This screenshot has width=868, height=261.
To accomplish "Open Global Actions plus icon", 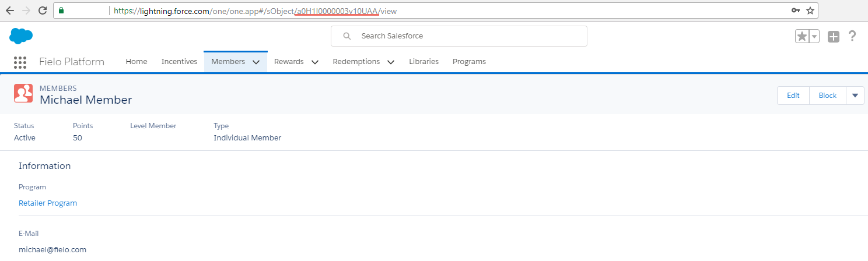I will point(834,37).
